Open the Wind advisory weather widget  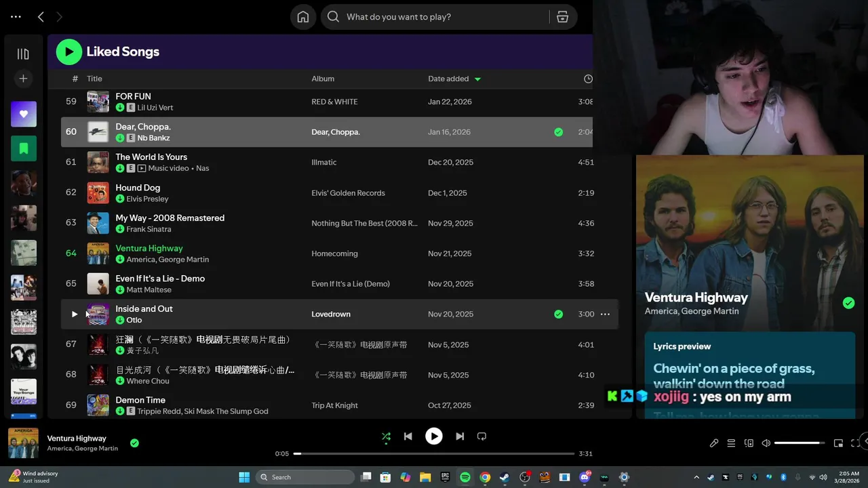point(34,477)
